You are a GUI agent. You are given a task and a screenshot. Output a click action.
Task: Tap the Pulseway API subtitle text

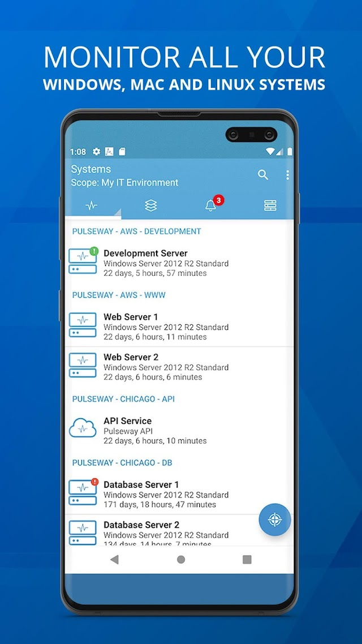point(129,431)
